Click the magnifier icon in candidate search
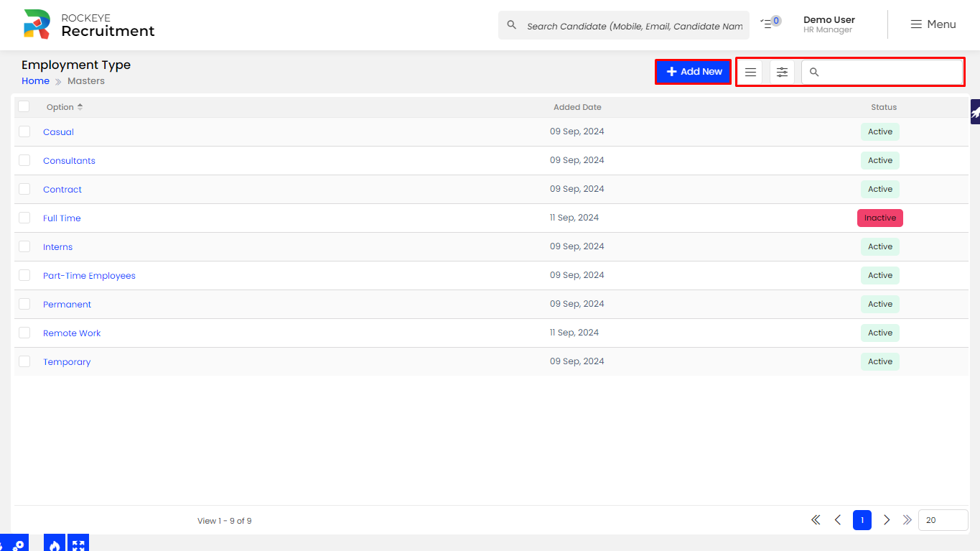The width and height of the screenshot is (980, 551). point(512,25)
